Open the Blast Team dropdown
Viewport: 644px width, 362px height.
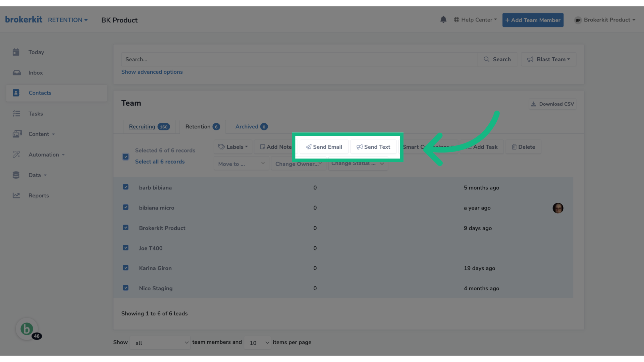click(x=548, y=59)
